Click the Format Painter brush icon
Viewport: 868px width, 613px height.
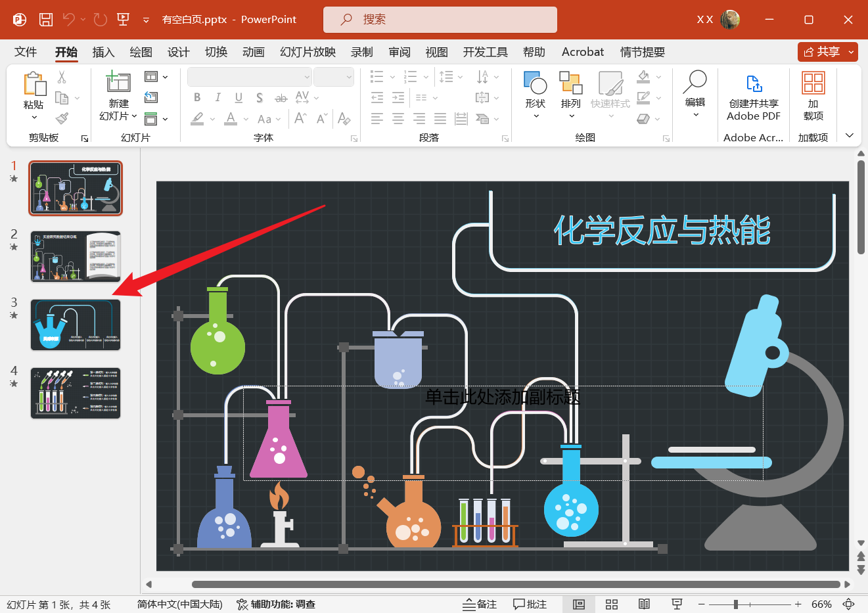click(62, 118)
